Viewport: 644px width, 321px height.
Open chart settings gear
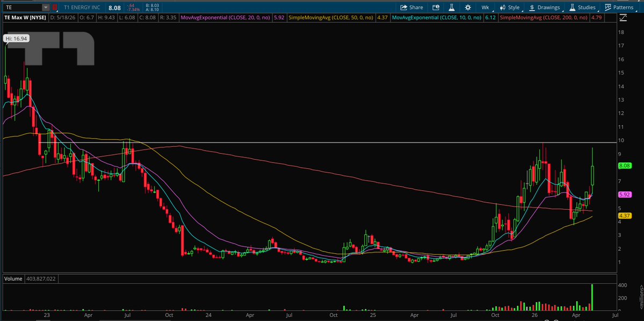(467, 8)
